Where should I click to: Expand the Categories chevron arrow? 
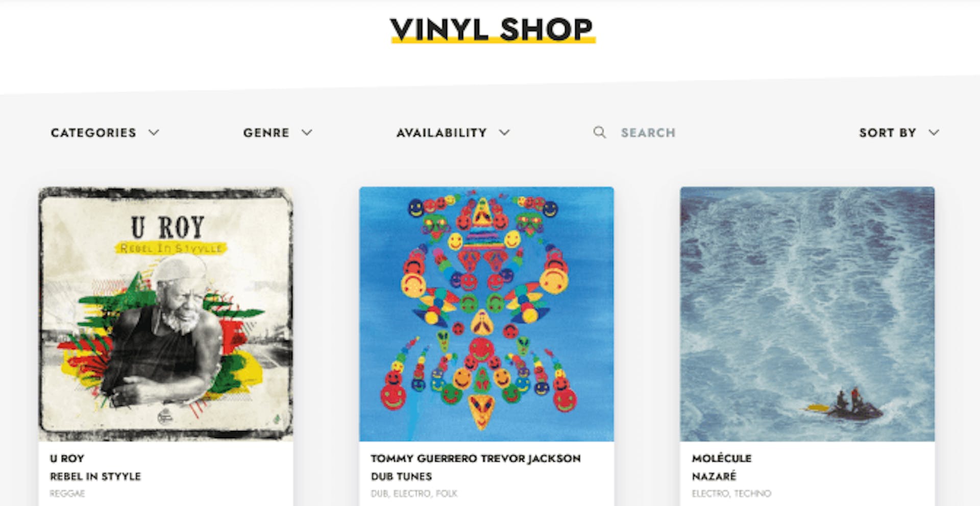pyautogui.click(x=154, y=133)
